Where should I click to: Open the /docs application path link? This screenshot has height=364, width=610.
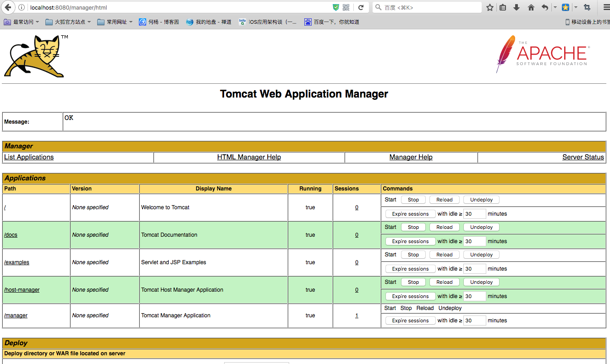coord(11,235)
